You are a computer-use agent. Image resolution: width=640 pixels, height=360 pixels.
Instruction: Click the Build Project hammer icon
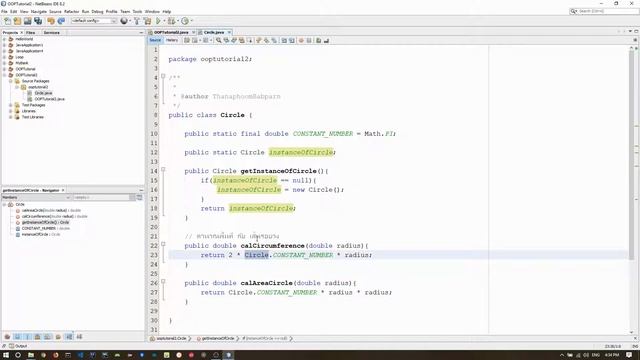[137, 21]
